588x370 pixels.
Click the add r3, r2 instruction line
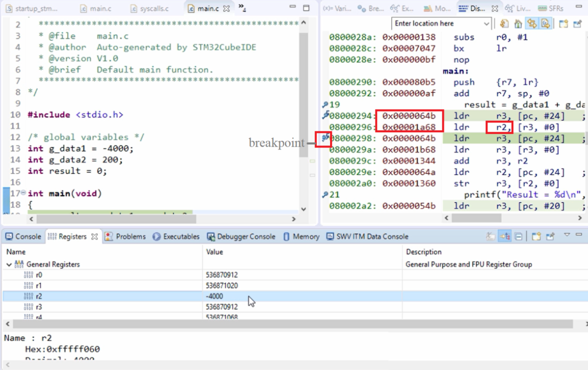(490, 161)
